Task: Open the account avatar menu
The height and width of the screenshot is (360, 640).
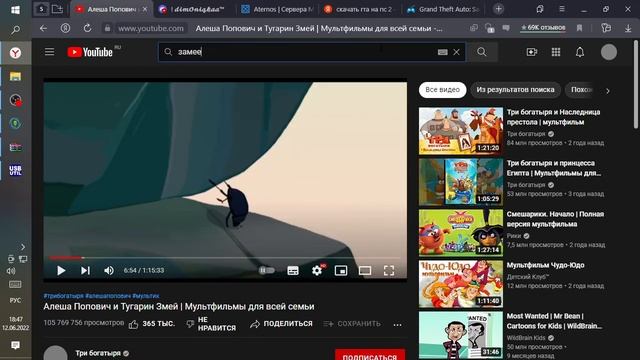Action: 609,52
